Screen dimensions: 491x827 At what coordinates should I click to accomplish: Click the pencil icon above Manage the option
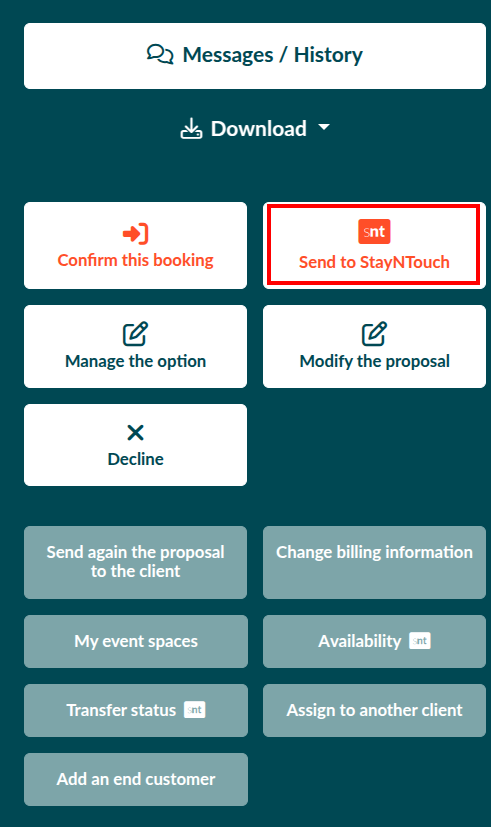[136, 334]
